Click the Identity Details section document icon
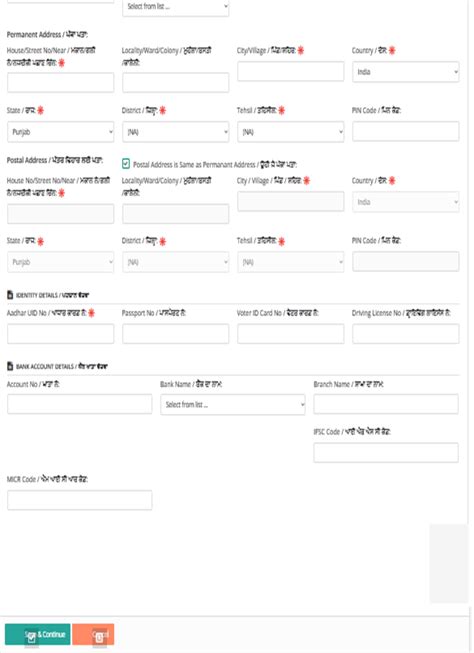The image size is (474, 653). coord(10,295)
